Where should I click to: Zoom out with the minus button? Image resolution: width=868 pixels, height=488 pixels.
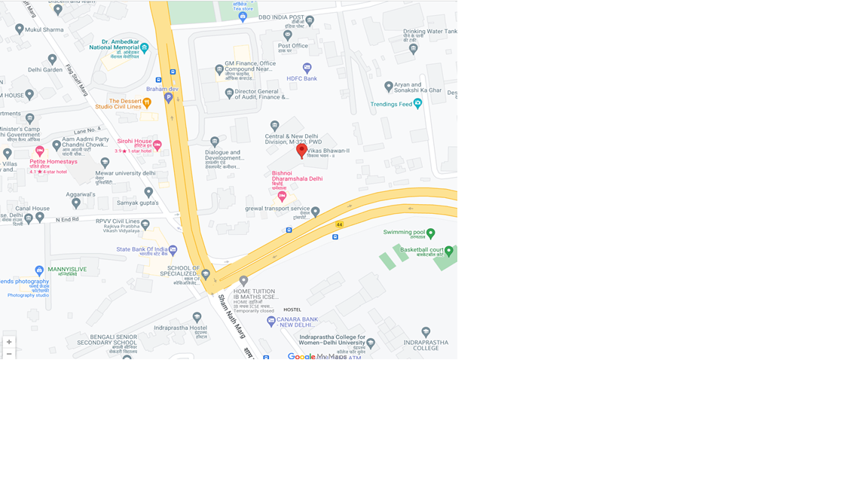[x=9, y=353]
